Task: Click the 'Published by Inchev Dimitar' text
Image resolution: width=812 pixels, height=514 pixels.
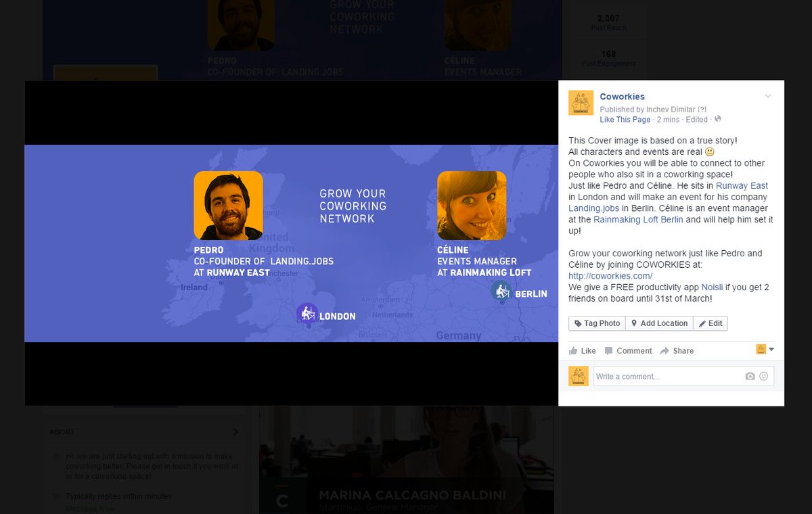Action: [648, 110]
